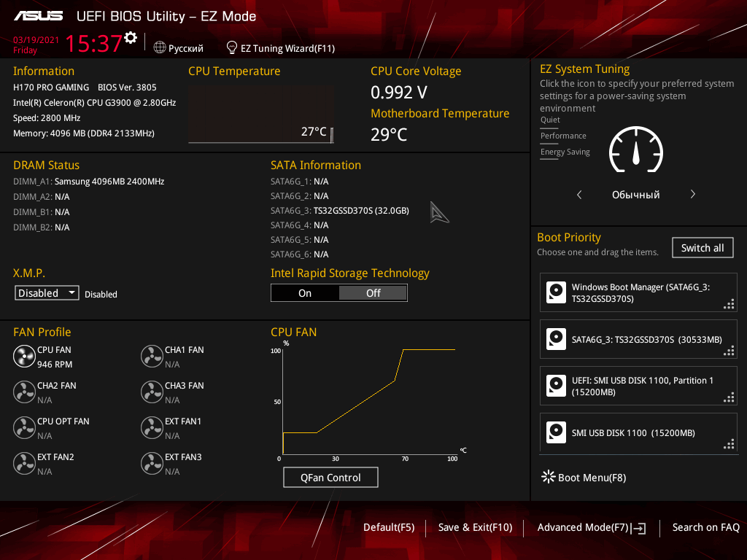Image resolution: width=747 pixels, height=560 pixels.
Task: Click the EZ System Tuning gauge dial
Action: click(x=636, y=149)
